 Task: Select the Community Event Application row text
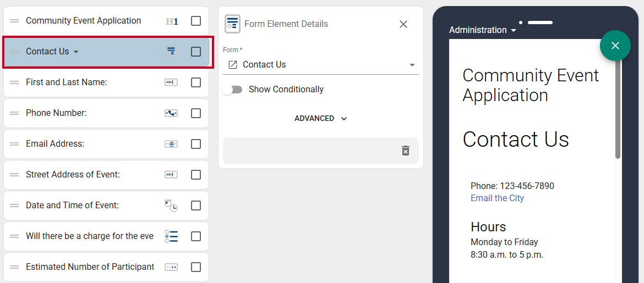83,20
